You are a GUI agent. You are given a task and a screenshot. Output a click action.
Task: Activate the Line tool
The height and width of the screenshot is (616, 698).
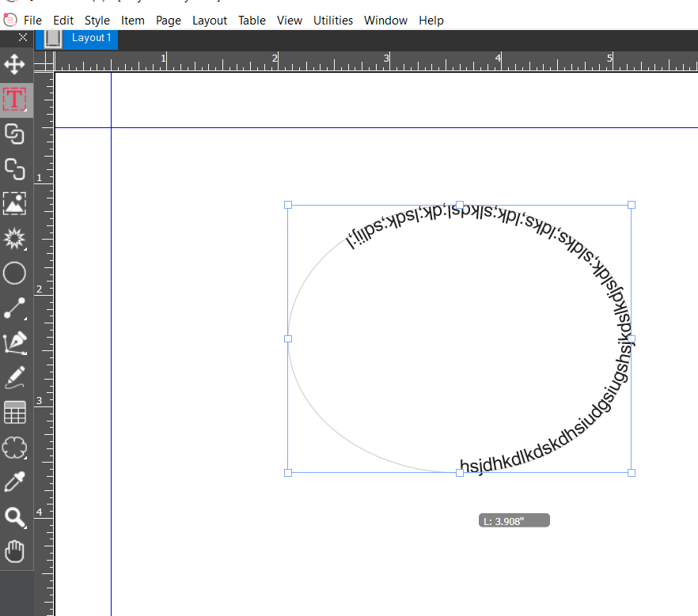tap(16, 308)
